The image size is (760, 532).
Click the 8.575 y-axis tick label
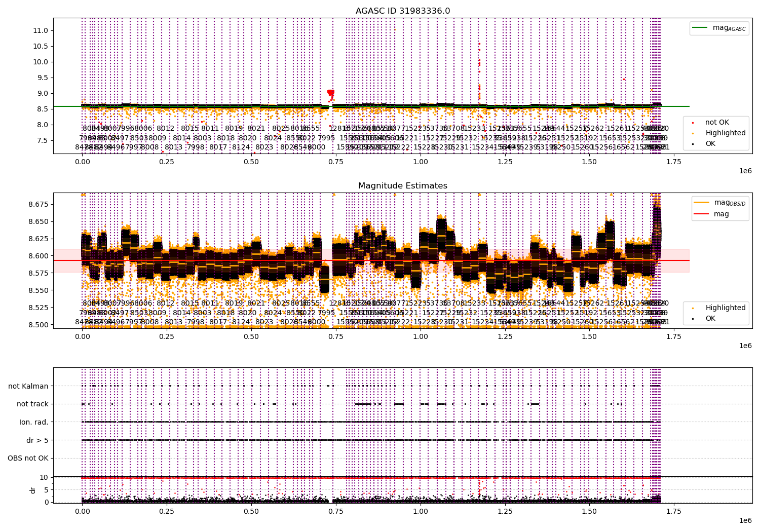(x=38, y=273)
